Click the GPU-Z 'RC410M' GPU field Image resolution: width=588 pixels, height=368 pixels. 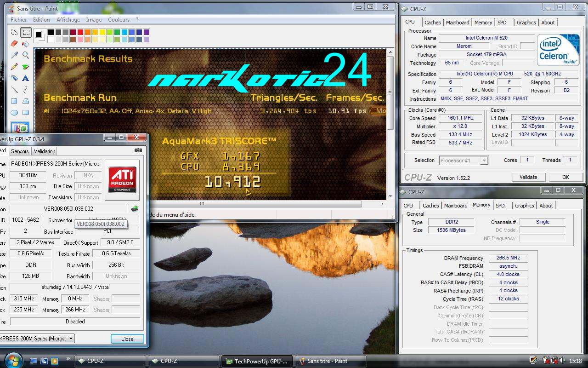28,175
